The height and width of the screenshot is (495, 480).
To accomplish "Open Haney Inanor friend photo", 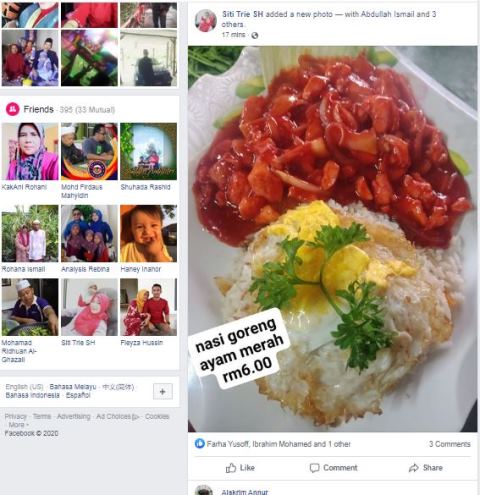I will [149, 233].
